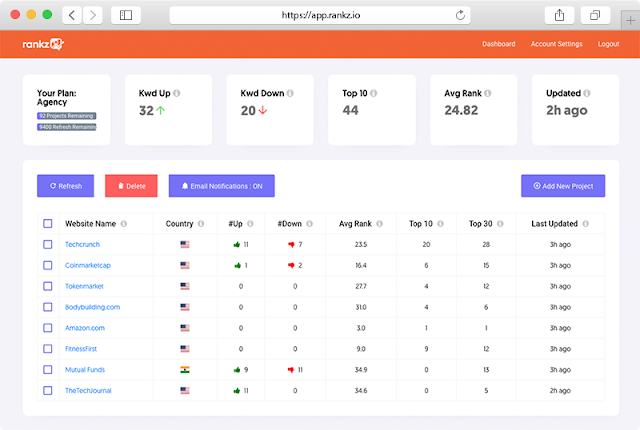The image size is (640, 430).
Task: Click the Top 10 value 44
Action: (350, 110)
